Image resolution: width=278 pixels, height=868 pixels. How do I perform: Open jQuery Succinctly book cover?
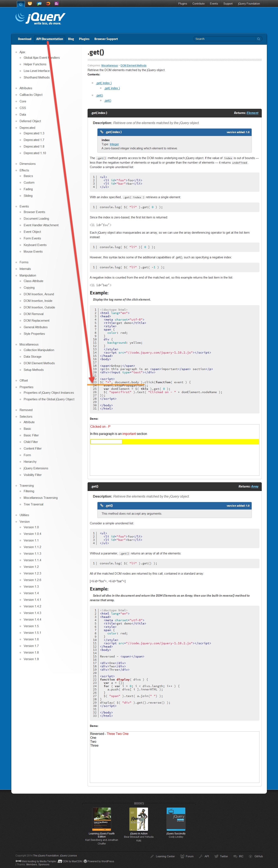click(176, 819)
